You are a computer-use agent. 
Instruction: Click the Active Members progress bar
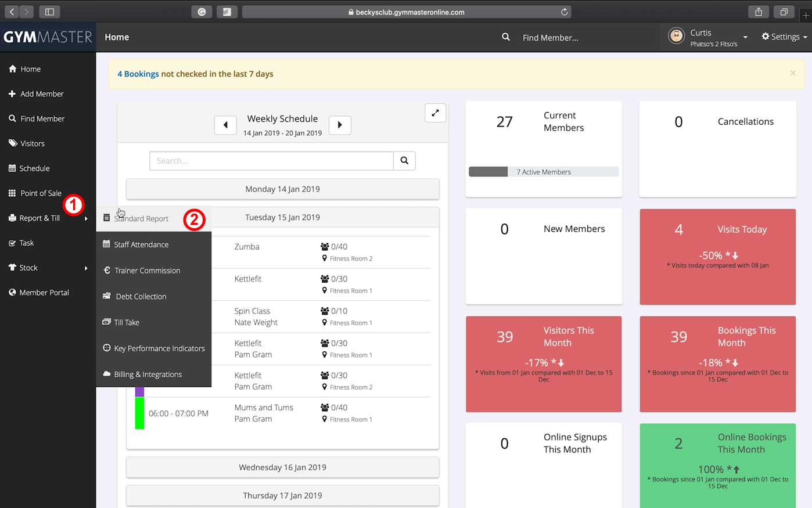(543, 172)
